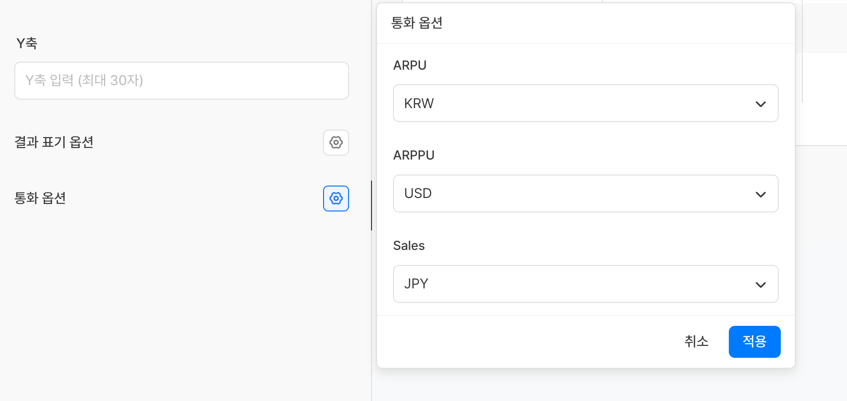Select the 결과 표기 옵션 label in left panel
This screenshot has height=401, width=847.
click(x=54, y=142)
